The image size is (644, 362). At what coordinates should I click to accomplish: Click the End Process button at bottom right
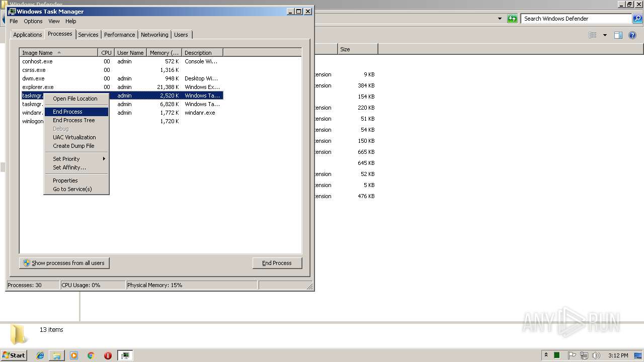[277, 263]
